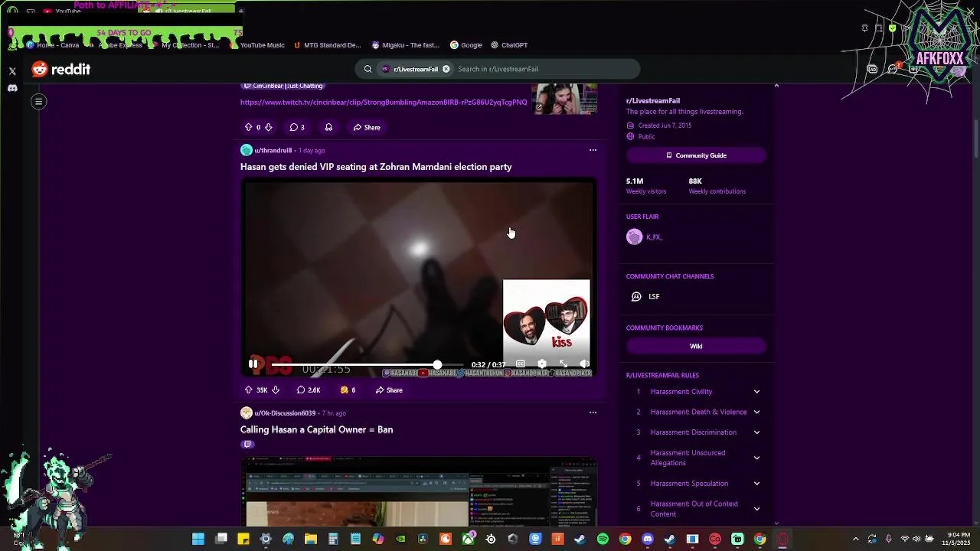980x551 pixels.
Task: Expand rule 6 Harassment: Out of Context Content
Action: click(x=696, y=509)
